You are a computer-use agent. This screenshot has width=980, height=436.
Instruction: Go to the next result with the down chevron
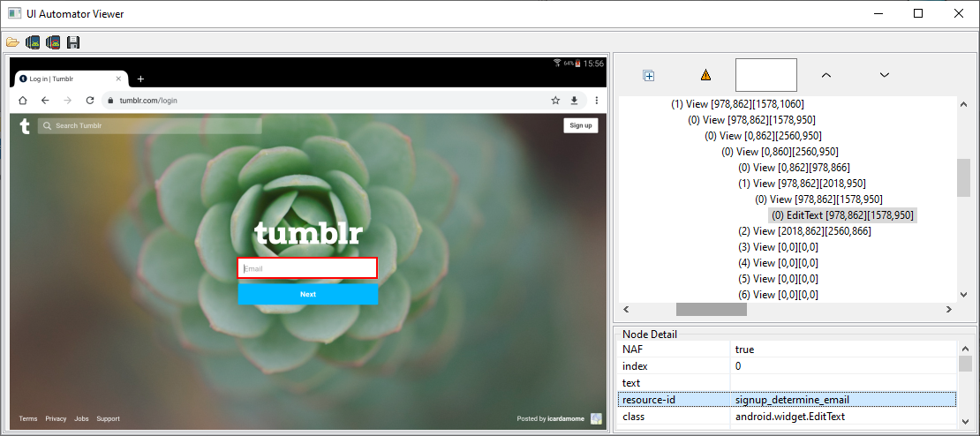pos(885,75)
